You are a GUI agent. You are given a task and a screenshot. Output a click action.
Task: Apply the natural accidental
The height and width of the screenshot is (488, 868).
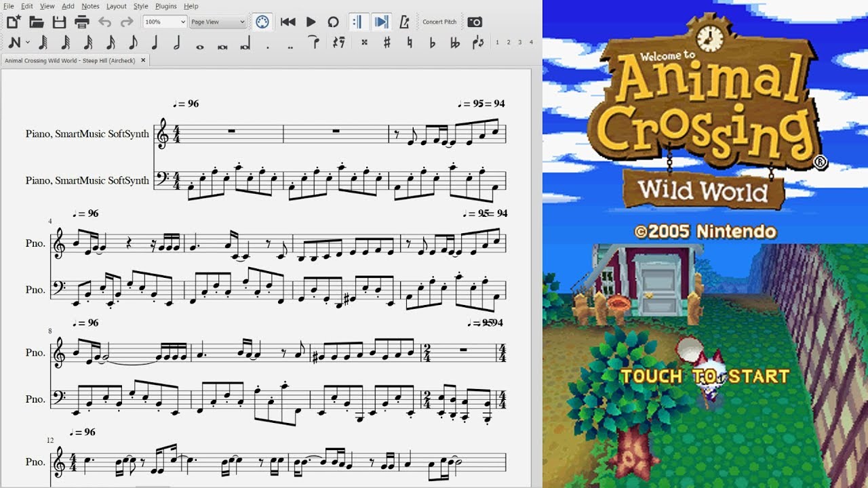(410, 42)
